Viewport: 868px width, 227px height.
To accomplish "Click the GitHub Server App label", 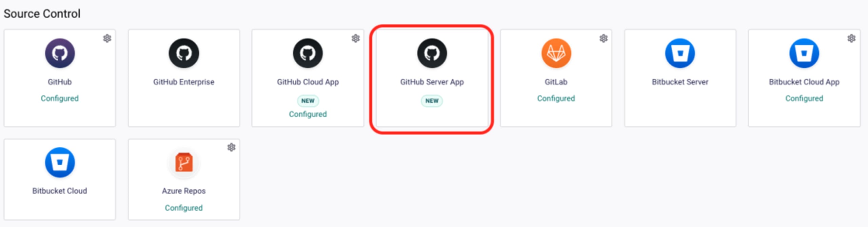I will [432, 82].
